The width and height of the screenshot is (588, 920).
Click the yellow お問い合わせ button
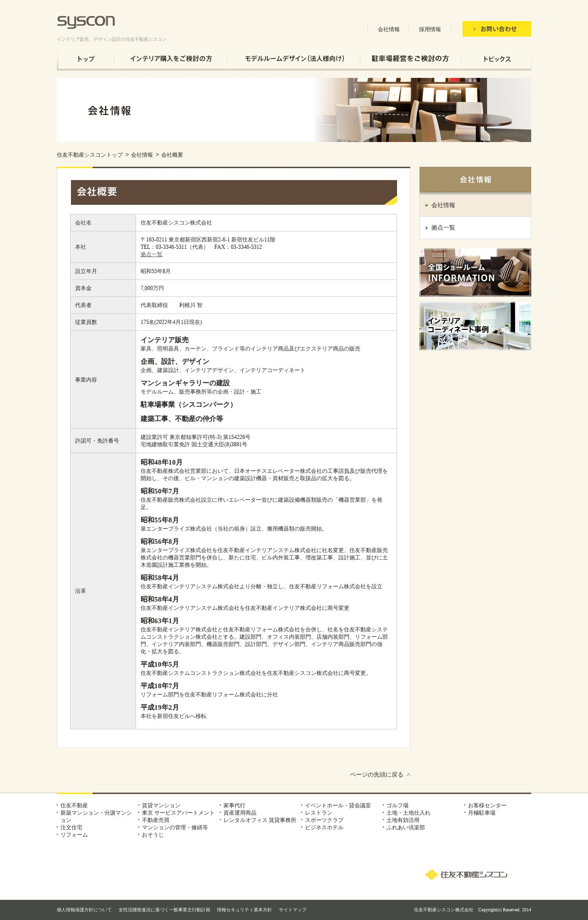497,29
